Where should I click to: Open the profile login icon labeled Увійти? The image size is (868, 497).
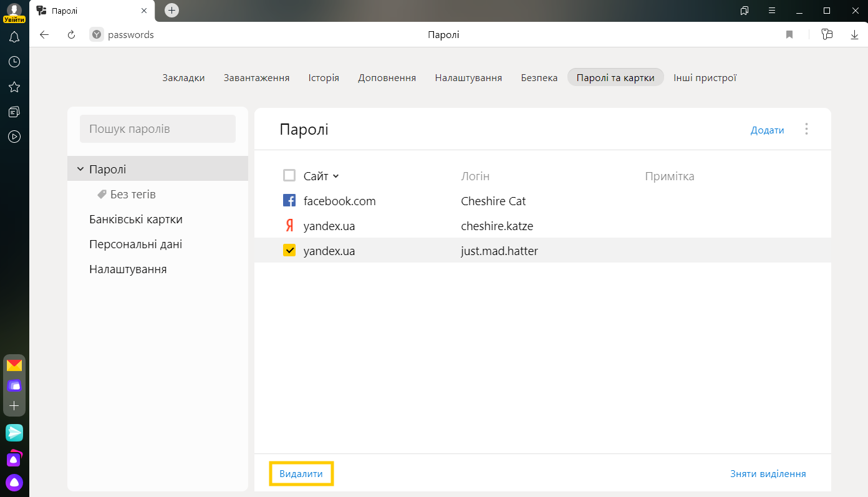point(14,12)
